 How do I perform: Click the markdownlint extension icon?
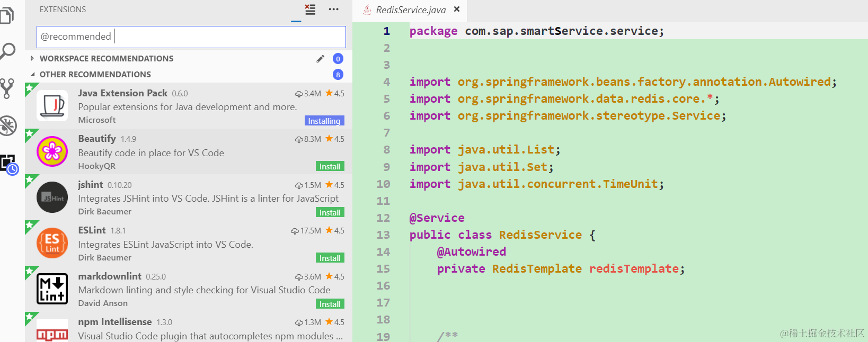pos(52,289)
